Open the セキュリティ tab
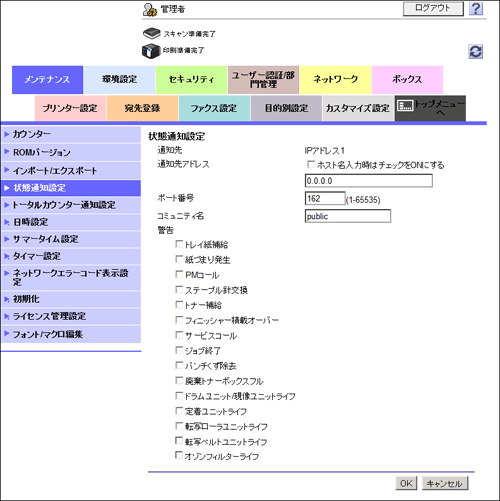The height and width of the screenshot is (501, 500). [x=191, y=79]
